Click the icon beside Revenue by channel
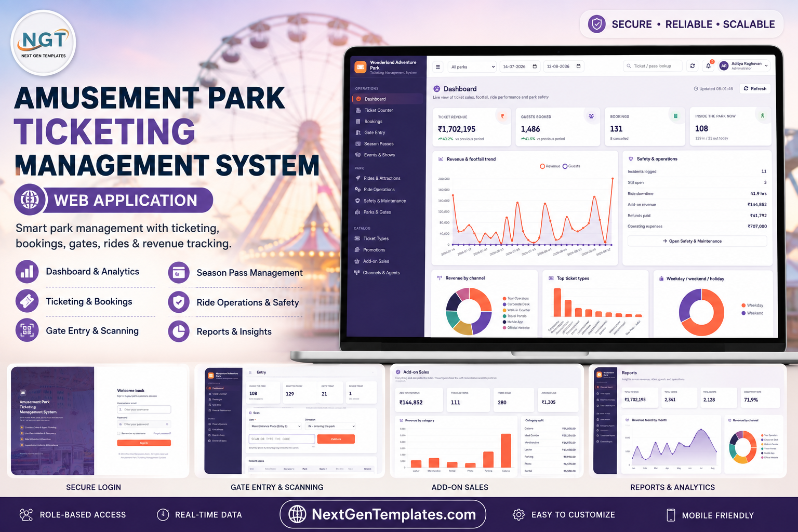 tap(440, 278)
